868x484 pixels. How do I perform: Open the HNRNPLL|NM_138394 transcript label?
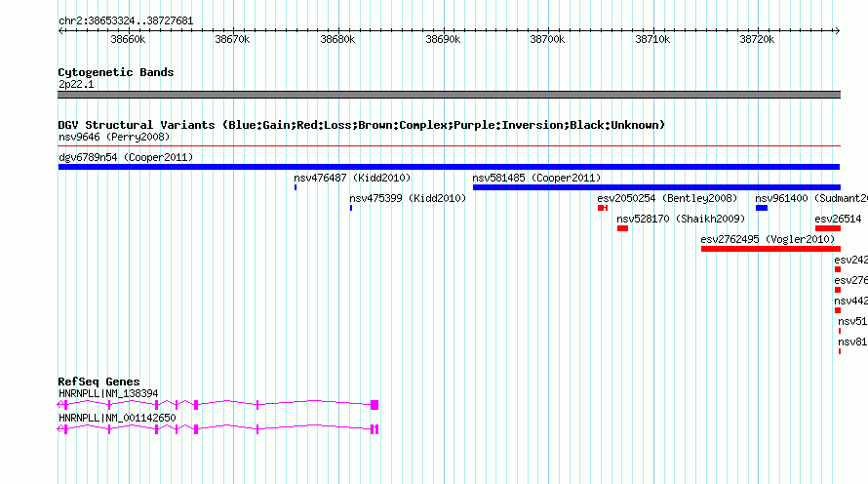(x=108, y=393)
